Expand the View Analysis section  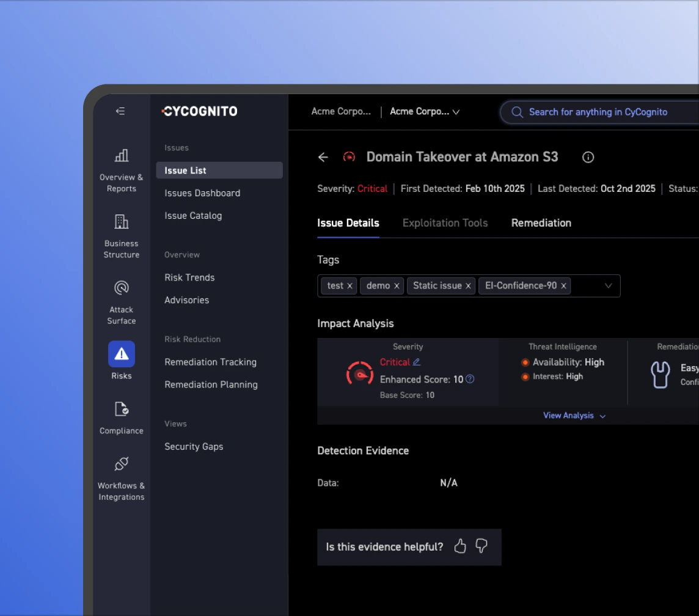coord(574,415)
